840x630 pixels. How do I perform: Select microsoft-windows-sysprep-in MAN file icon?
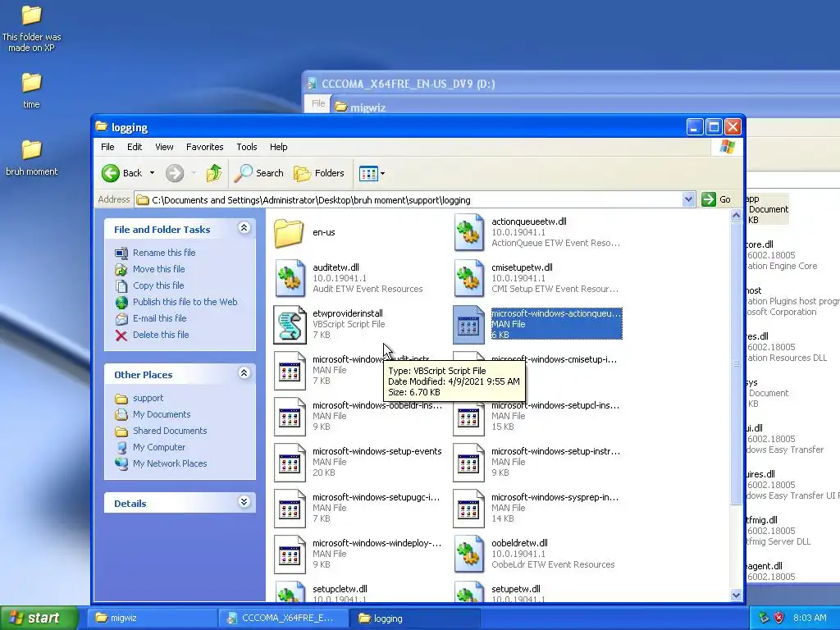click(468, 509)
